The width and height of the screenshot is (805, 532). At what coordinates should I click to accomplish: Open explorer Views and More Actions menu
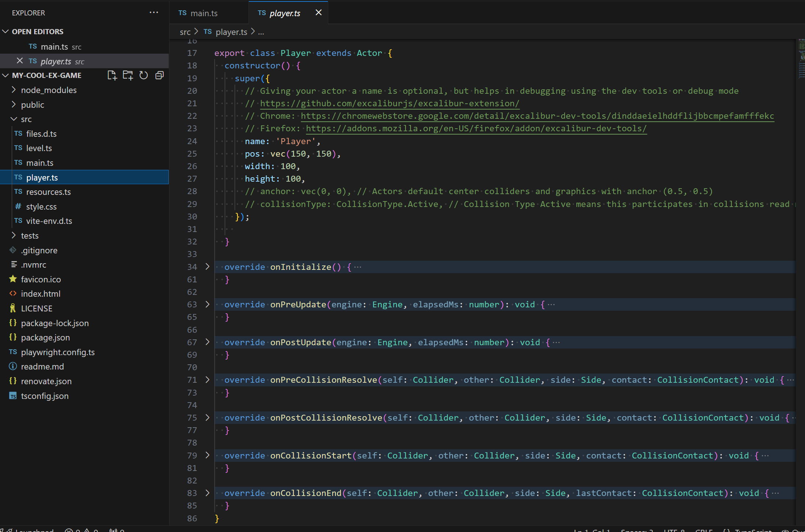(x=154, y=13)
